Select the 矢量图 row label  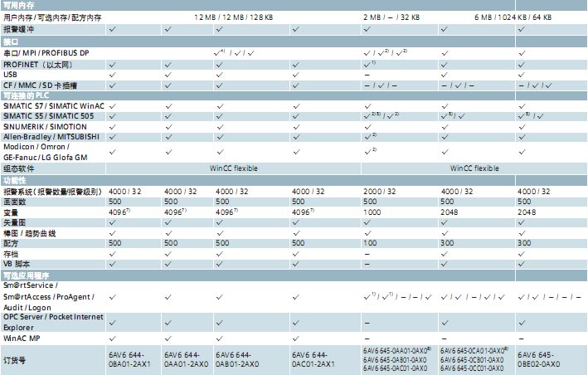(15, 222)
